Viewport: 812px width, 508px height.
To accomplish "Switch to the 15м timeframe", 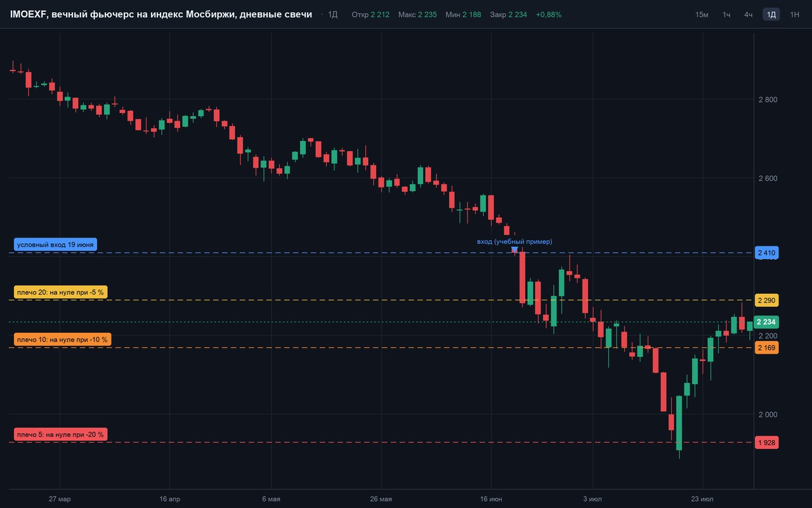I will click(702, 15).
